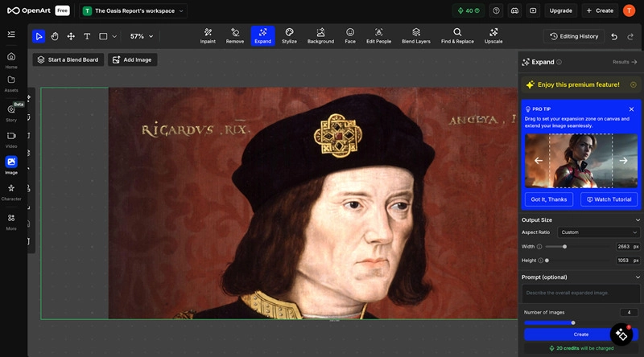Open the shape tool dropdown arrow

114,36
